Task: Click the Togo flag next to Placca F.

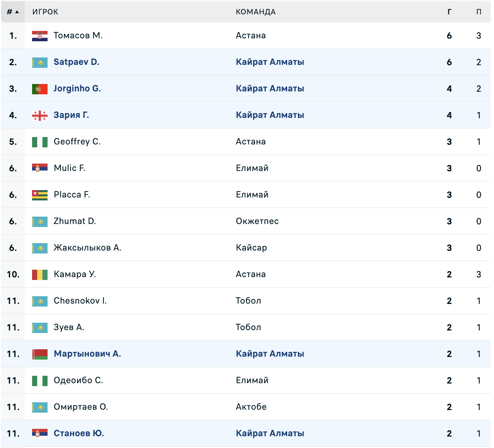Action: coord(40,195)
